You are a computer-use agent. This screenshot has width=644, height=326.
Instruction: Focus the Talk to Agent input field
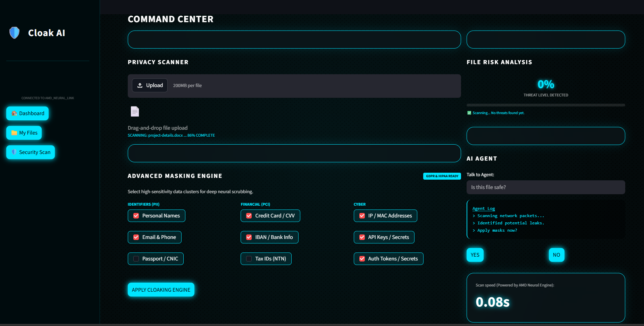[x=546, y=187]
